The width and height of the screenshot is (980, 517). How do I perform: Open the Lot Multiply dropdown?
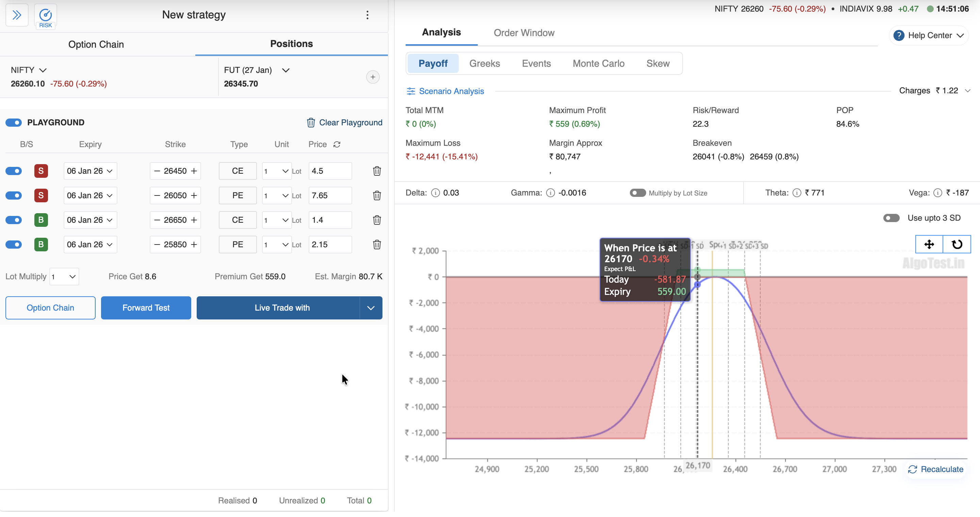(64, 277)
